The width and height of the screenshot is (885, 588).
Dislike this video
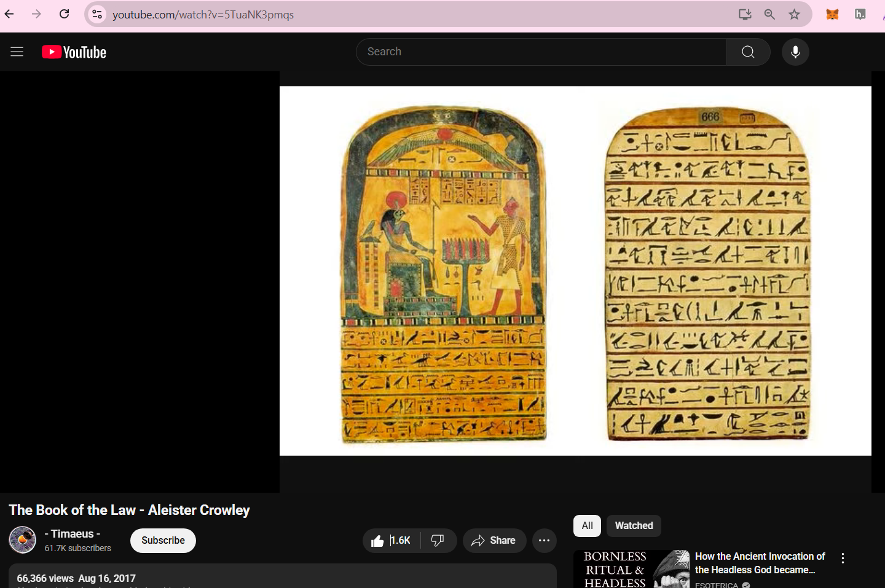click(x=438, y=541)
